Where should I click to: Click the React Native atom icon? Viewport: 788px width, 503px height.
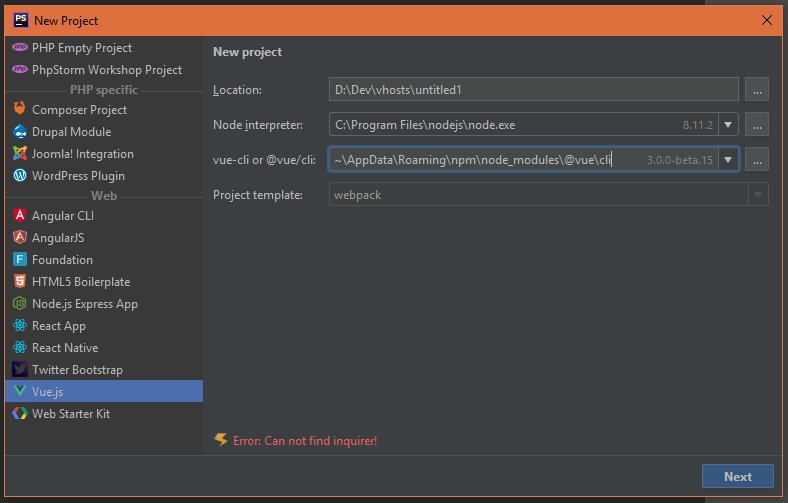click(x=20, y=347)
